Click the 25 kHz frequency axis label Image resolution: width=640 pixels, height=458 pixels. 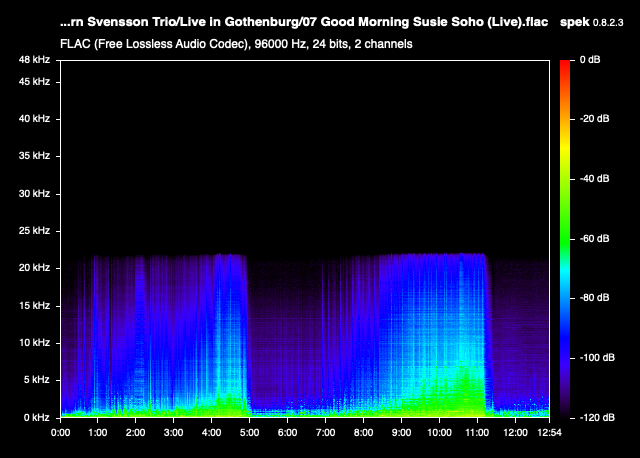pyautogui.click(x=34, y=231)
